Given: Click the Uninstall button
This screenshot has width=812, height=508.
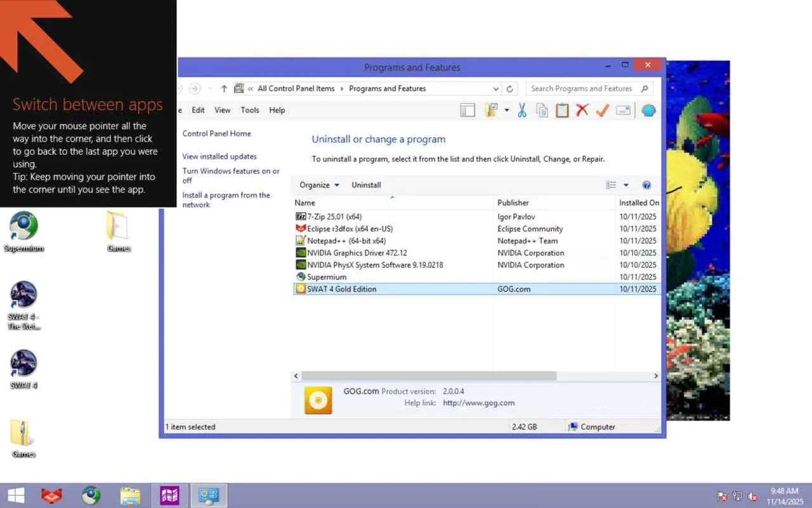Looking at the screenshot, I should point(367,185).
